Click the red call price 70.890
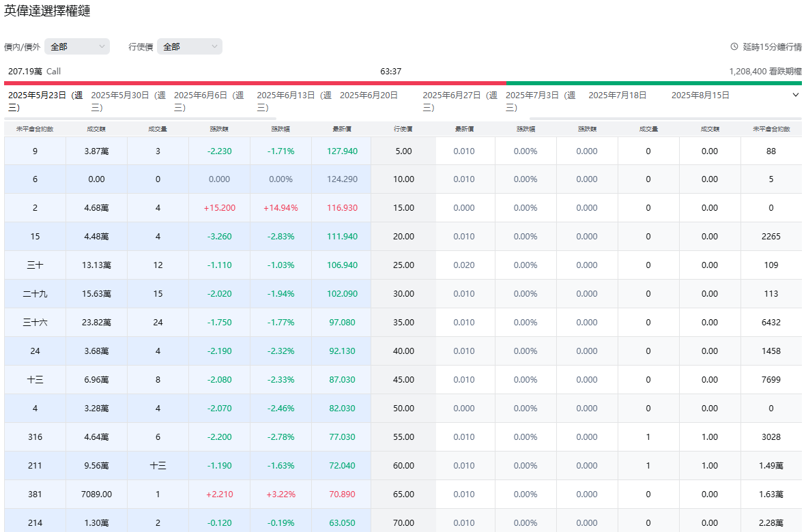This screenshot has width=806, height=532. coord(342,494)
